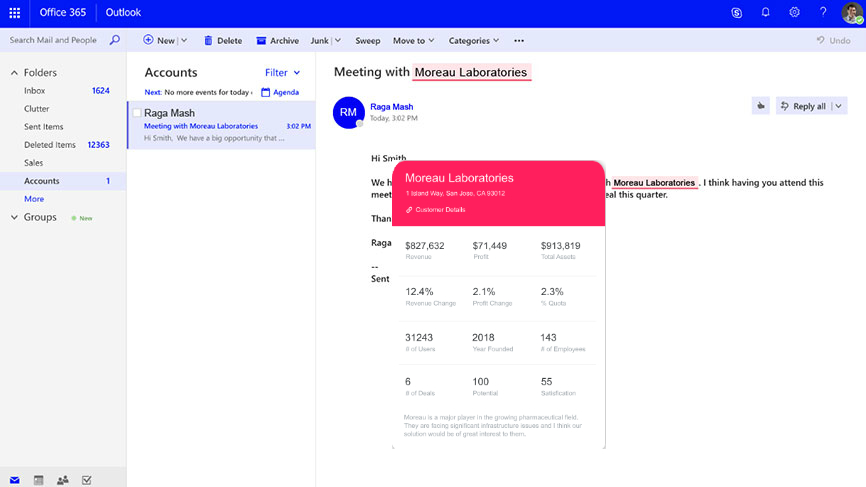Open the more actions ellipsis
The width and height of the screenshot is (866, 487).
pyautogui.click(x=519, y=40)
